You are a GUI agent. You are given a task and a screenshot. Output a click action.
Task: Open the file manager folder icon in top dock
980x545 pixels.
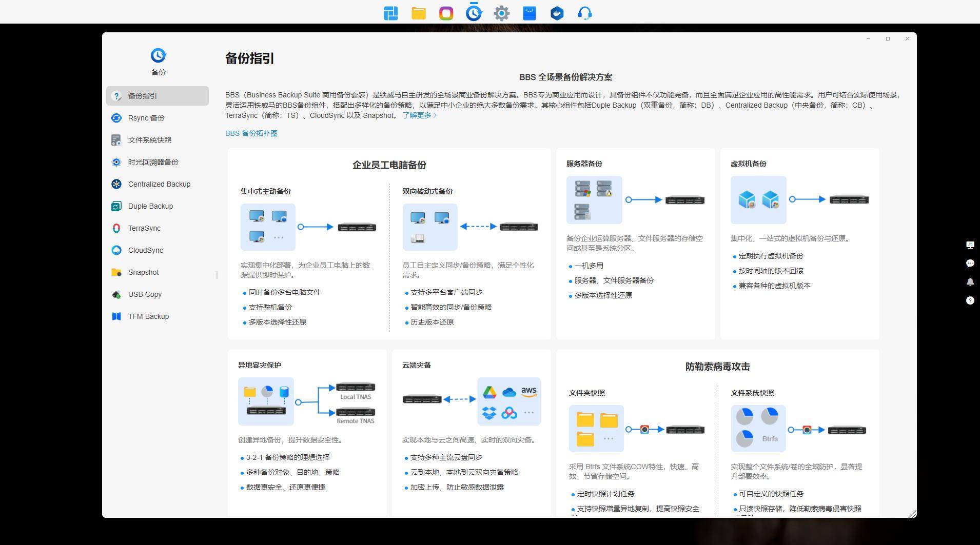tap(419, 13)
